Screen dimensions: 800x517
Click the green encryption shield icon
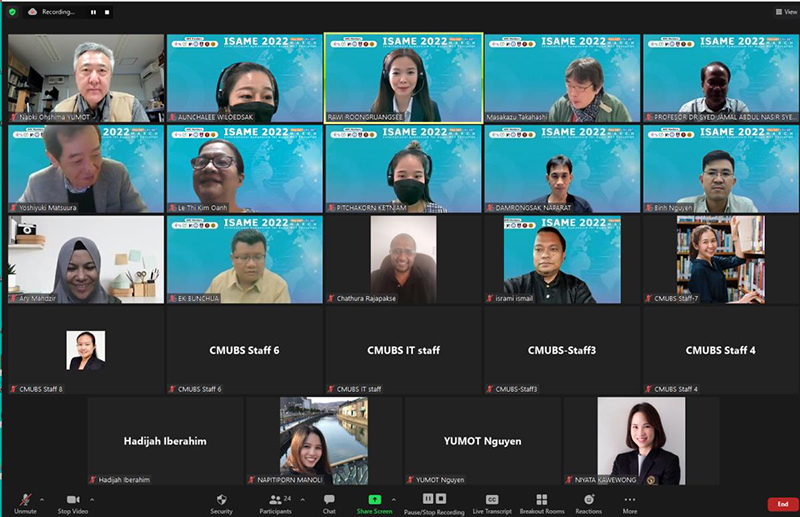(12, 12)
